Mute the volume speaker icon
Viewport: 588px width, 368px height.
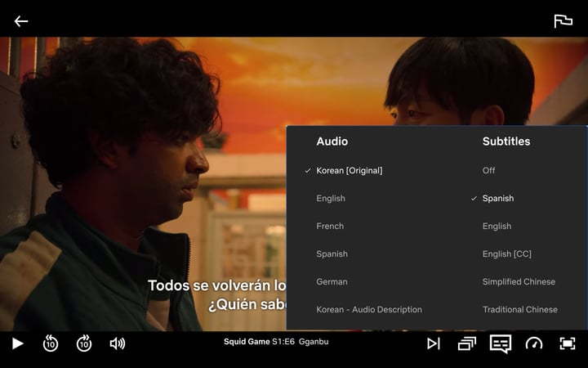tap(118, 343)
